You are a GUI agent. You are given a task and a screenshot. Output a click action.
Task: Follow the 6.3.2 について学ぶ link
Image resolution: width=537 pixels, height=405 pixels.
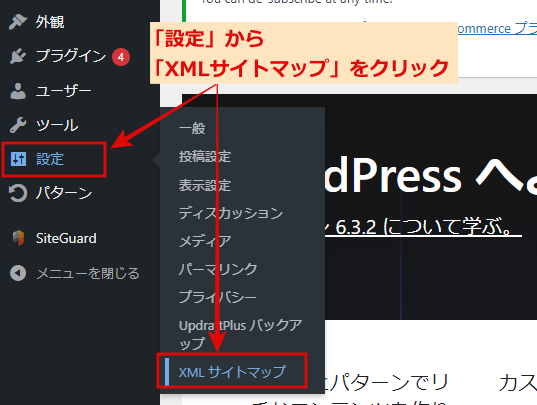click(x=423, y=227)
